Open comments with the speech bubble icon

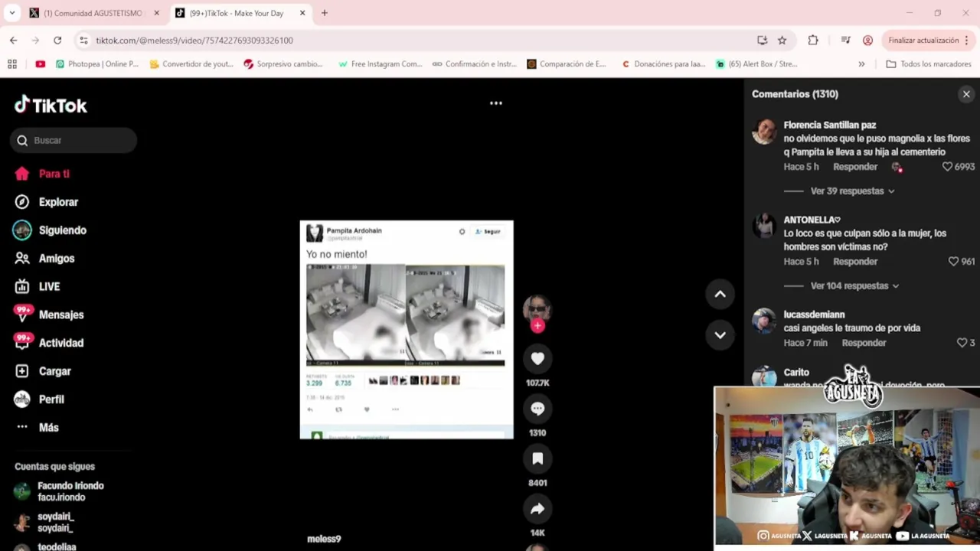coord(537,409)
